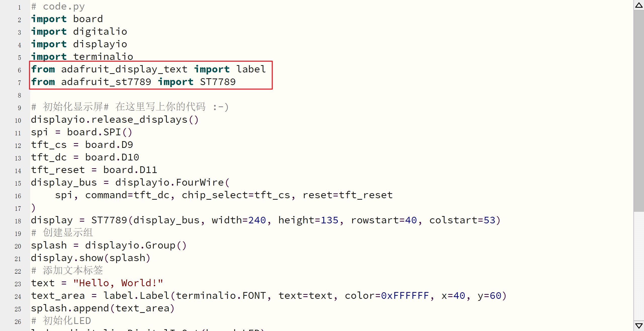
Task: Click 'splash.append(text_area)' line
Action: tap(103, 308)
